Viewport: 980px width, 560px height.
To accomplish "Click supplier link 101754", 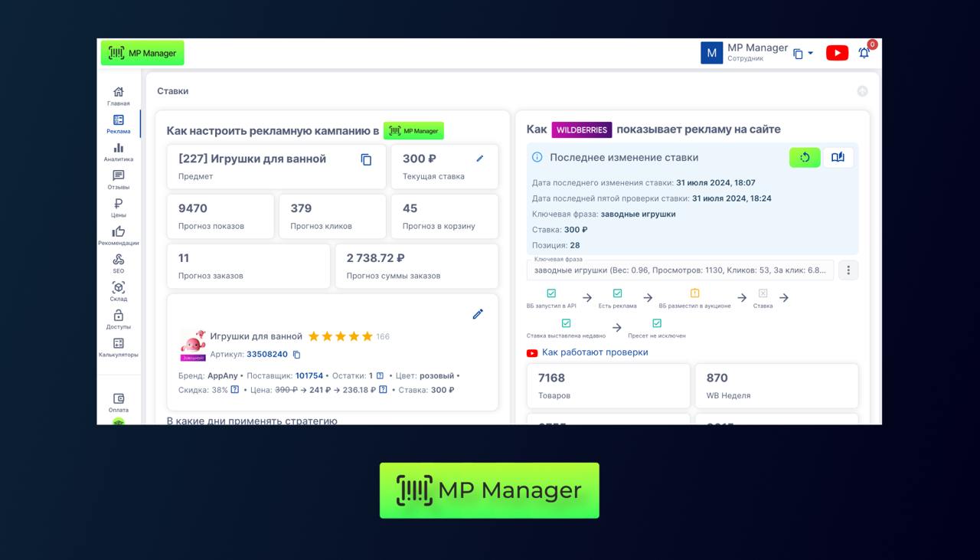I will point(309,376).
